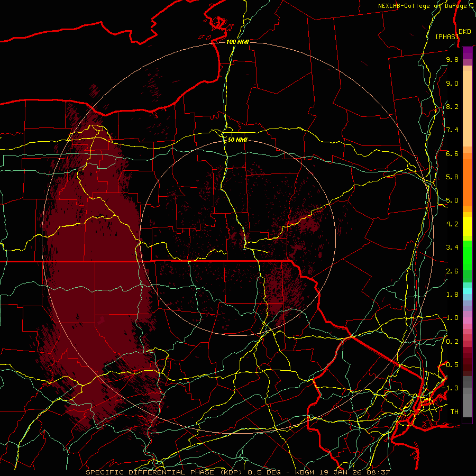Click the 1.8 value on color scale

[452, 295]
